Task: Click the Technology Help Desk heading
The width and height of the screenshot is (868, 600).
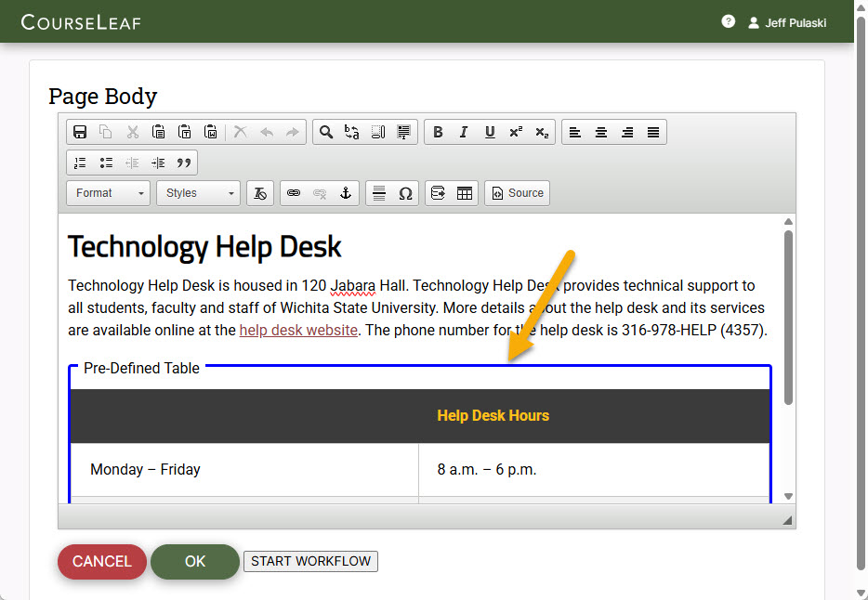Action: tap(204, 247)
